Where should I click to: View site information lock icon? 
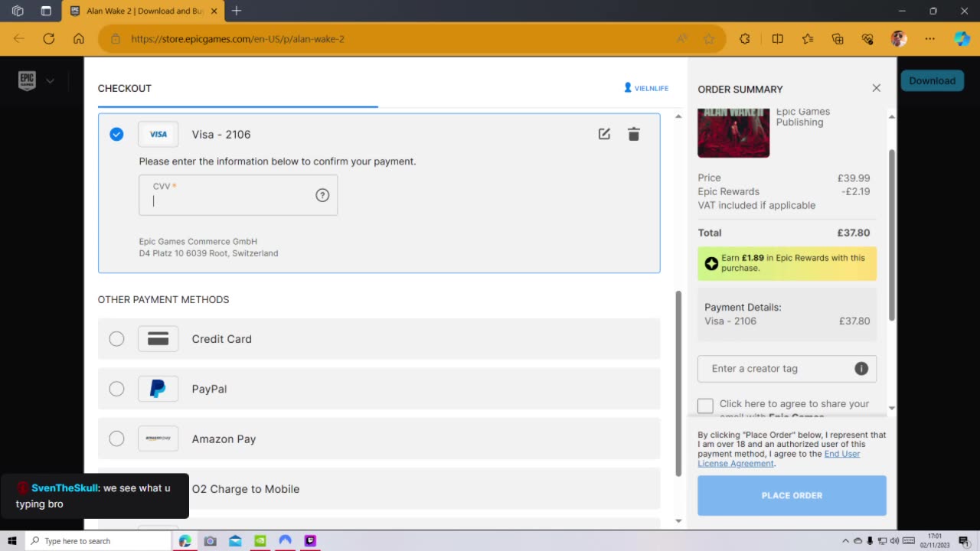pyautogui.click(x=116, y=38)
